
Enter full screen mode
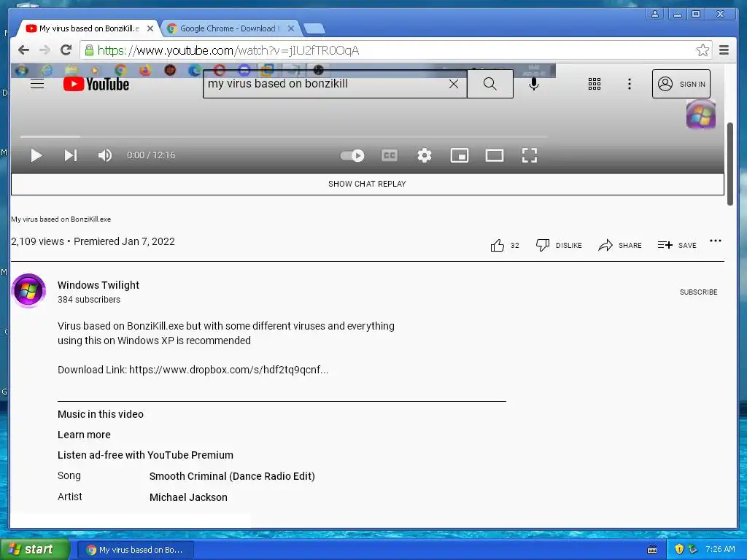pyautogui.click(x=530, y=155)
